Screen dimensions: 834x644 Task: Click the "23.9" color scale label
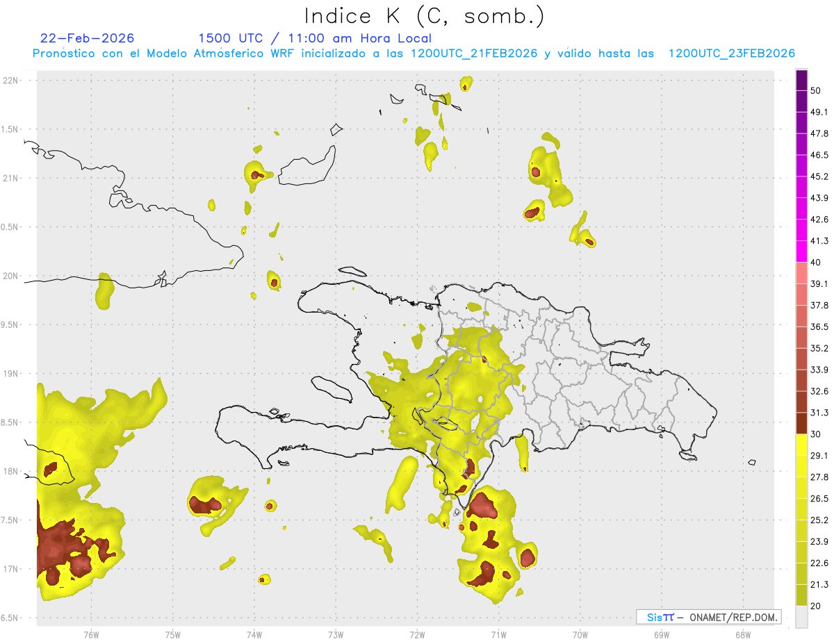coord(819,542)
